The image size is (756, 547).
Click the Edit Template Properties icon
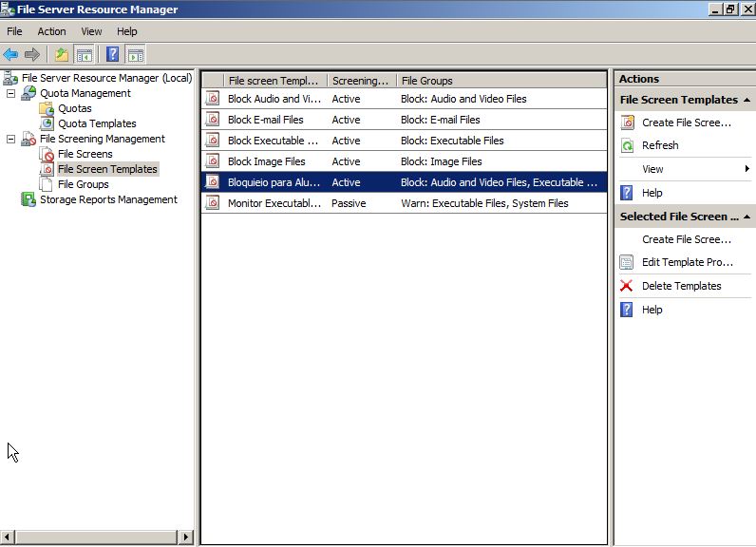(626, 262)
